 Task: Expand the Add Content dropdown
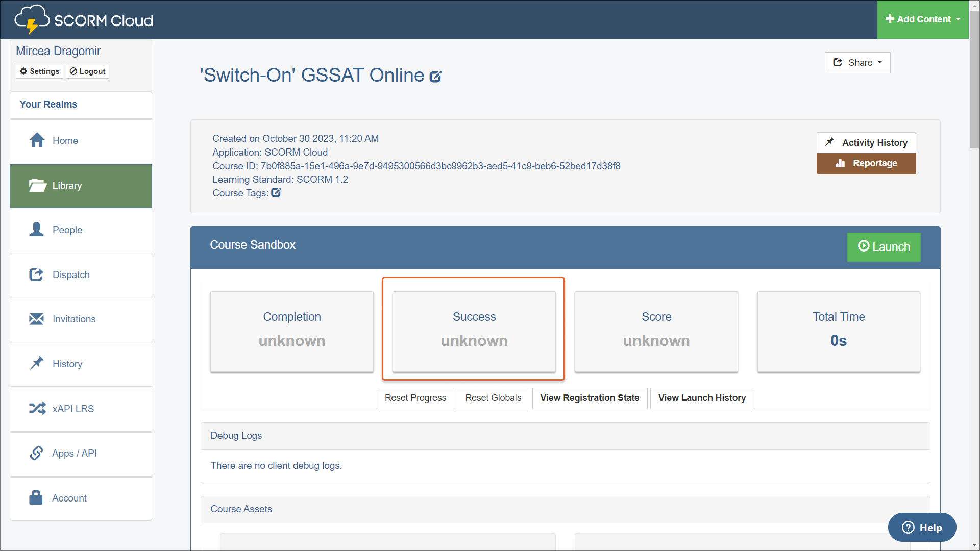tap(923, 19)
